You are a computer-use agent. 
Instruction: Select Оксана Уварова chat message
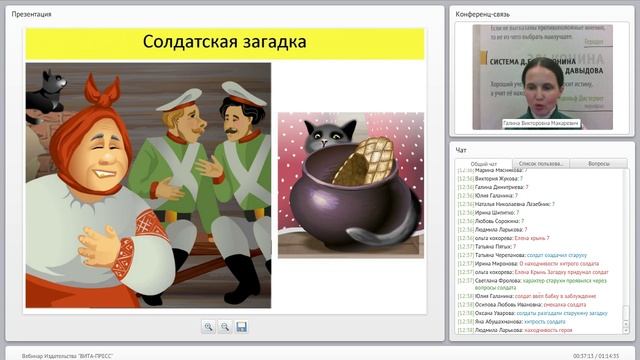533,313
